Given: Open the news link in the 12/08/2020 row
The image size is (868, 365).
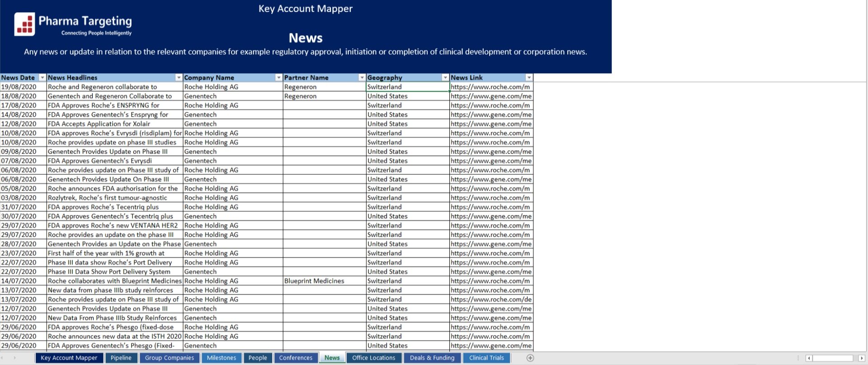Looking at the screenshot, I should point(491,124).
